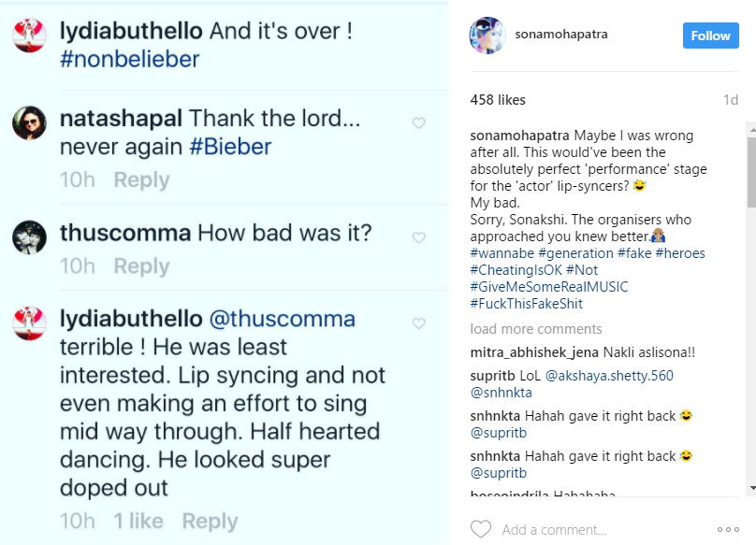
Task: Like lydiabuthello's reply with heart icon
Action: [419, 323]
